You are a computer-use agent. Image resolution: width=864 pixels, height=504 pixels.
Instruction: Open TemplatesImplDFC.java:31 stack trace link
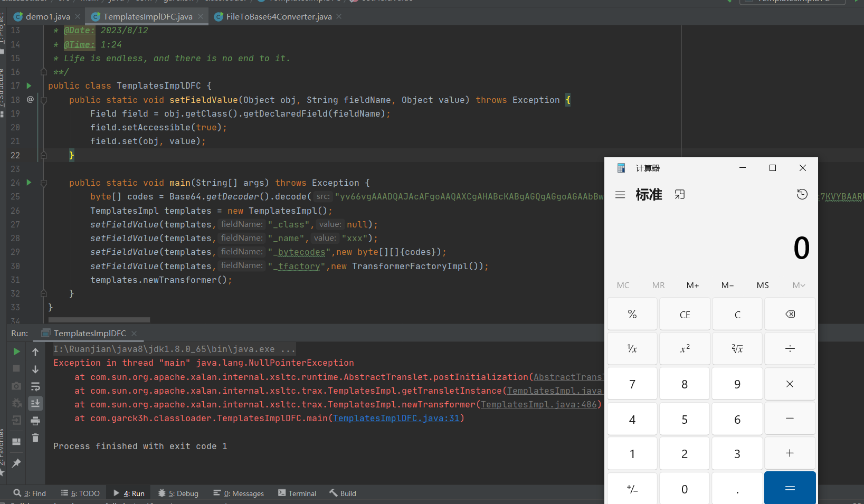coord(396,419)
